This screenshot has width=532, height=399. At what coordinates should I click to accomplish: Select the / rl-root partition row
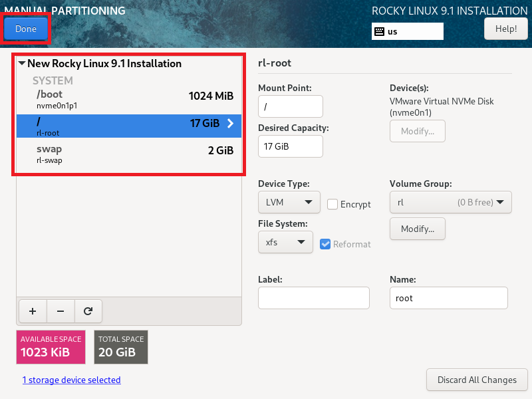click(129, 126)
